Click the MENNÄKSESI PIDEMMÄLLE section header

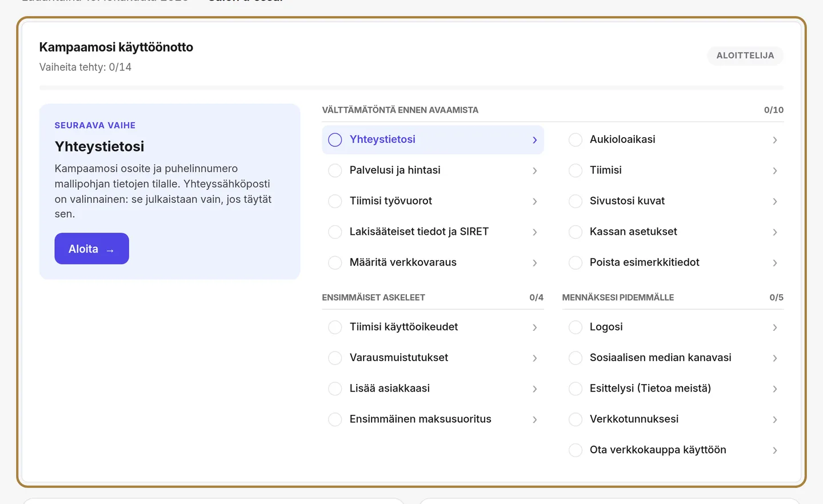click(618, 297)
